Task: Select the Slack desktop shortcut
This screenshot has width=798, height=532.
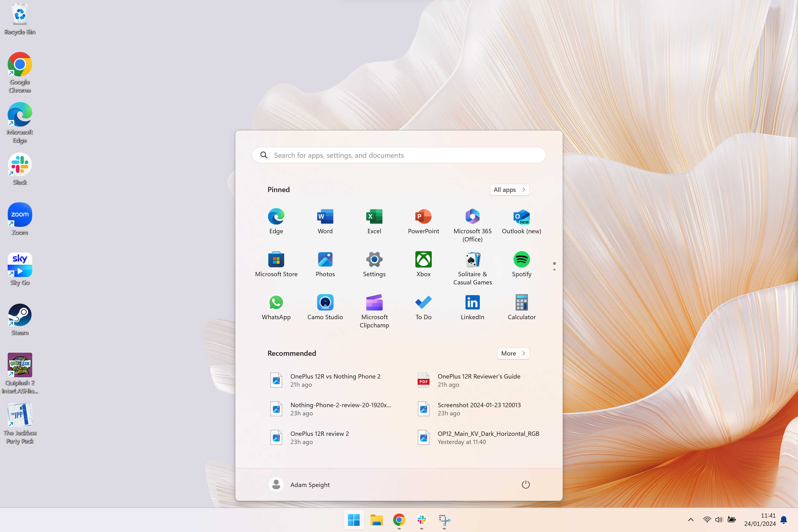Action: [x=20, y=169]
